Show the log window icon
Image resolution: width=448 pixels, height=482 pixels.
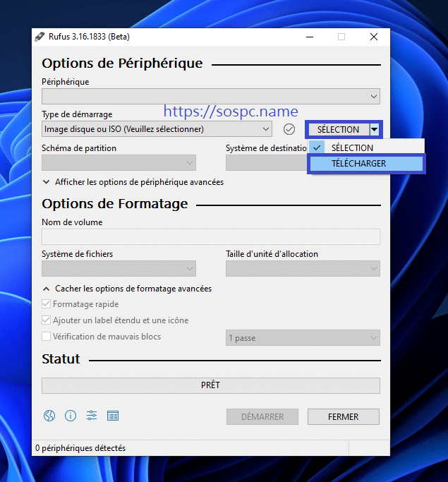(113, 416)
